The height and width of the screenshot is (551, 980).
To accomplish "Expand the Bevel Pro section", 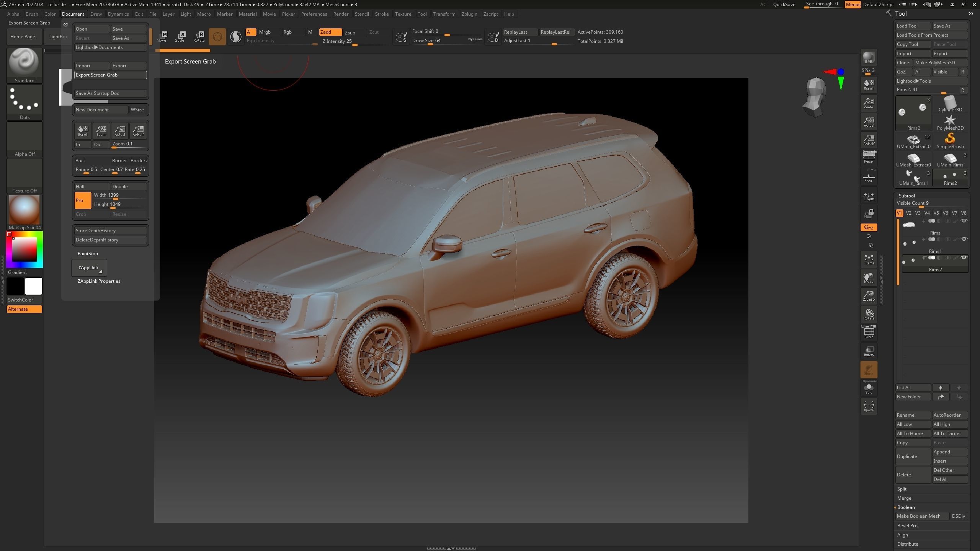I will pos(907,526).
